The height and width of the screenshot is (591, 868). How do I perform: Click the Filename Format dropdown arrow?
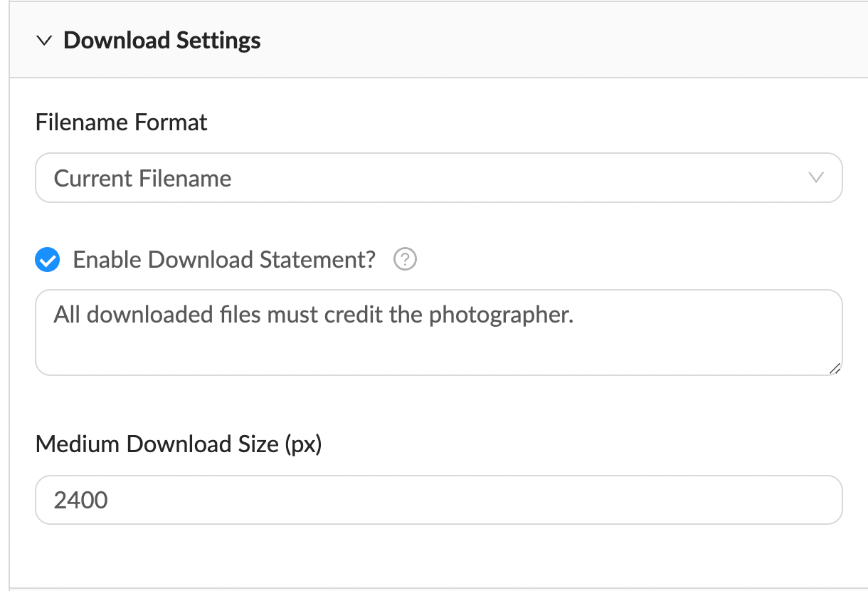[x=816, y=177]
